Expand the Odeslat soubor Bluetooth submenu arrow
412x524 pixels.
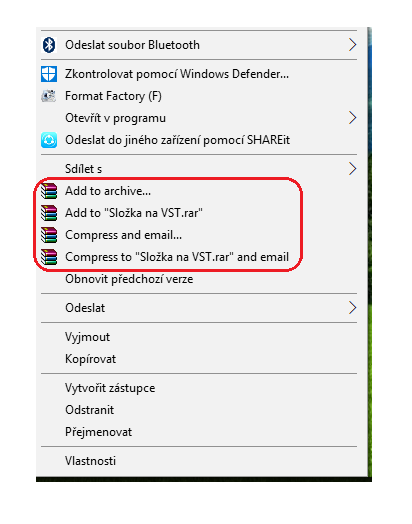[353, 45]
